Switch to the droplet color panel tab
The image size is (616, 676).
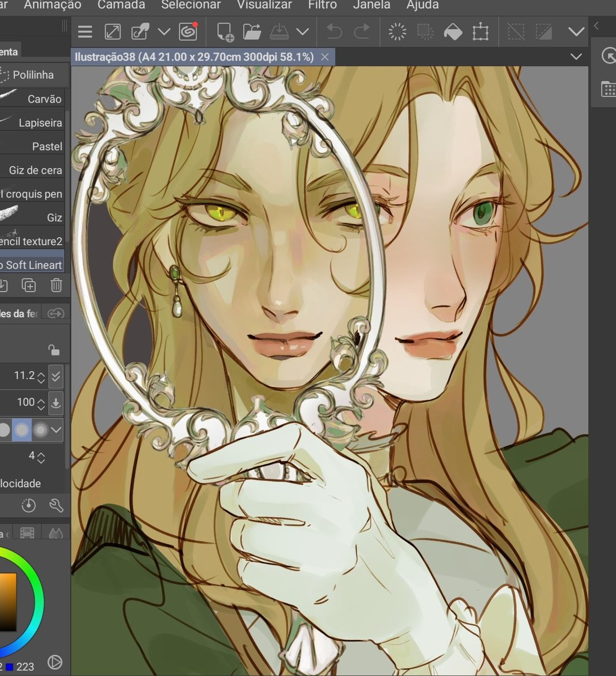pyautogui.click(x=55, y=532)
